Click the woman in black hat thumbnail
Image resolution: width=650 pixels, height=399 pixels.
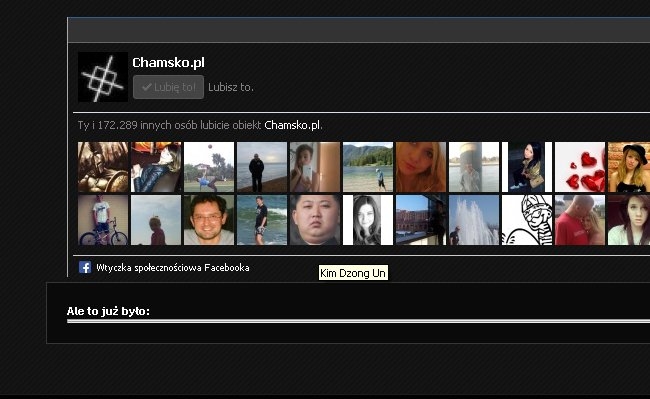[x=629, y=167]
